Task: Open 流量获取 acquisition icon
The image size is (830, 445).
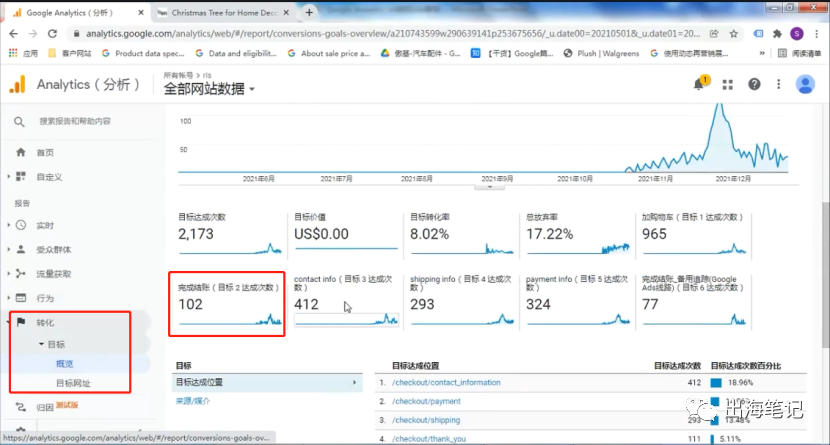Action: (x=21, y=274)
